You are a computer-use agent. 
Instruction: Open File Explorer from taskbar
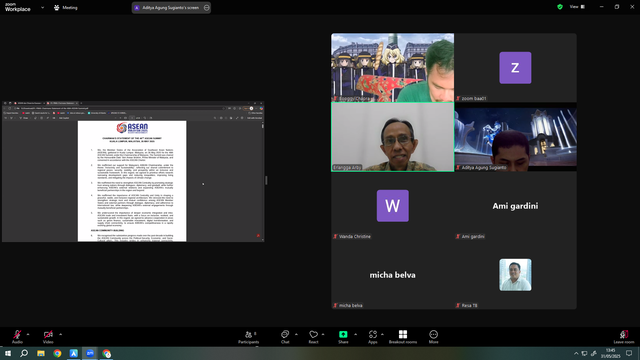(41, 353)
